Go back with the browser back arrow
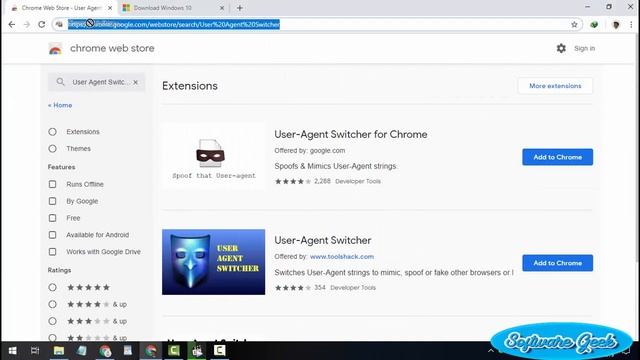 pyautogui.click(x=12, y=24)
